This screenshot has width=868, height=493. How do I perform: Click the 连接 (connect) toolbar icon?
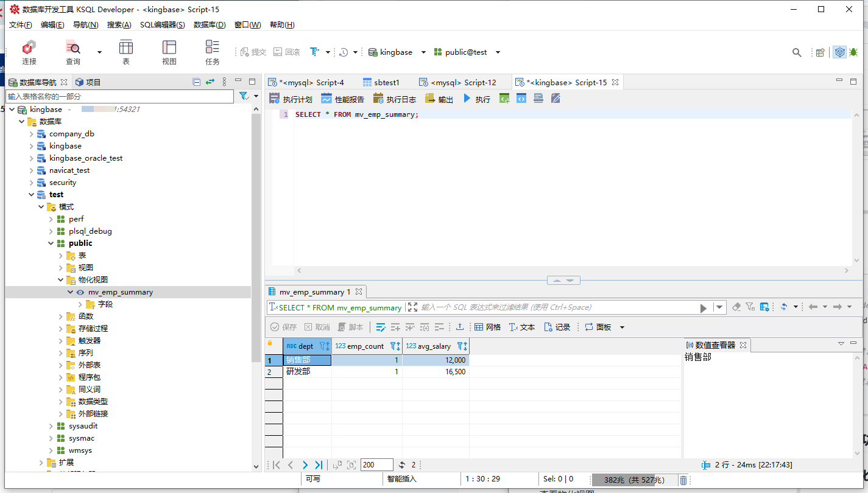pos(29,52)
